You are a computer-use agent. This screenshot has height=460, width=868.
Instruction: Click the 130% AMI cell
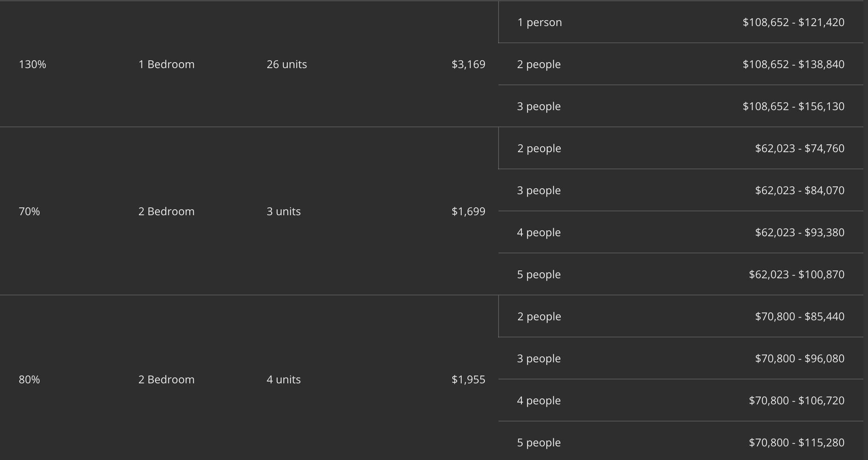pyautogui.click(x=32, y=64)
